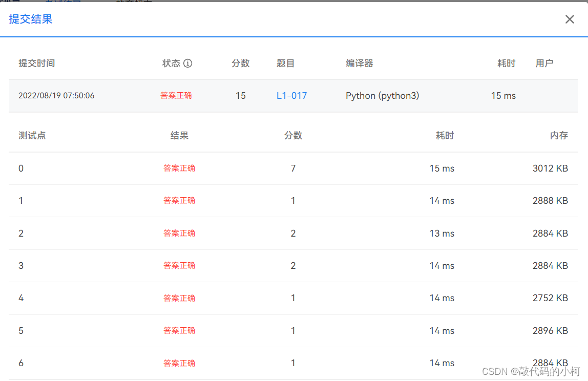This screenshot has height=381, width=588.
Task: Click the 内存 column header
Action: click(559, 135)
